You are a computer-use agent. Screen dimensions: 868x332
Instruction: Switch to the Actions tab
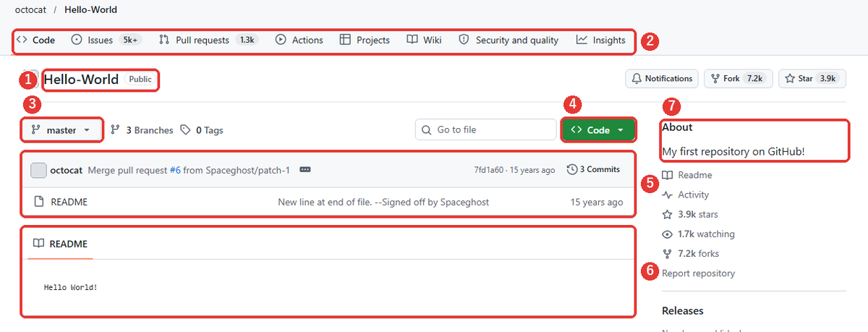[x=299, y=41]
